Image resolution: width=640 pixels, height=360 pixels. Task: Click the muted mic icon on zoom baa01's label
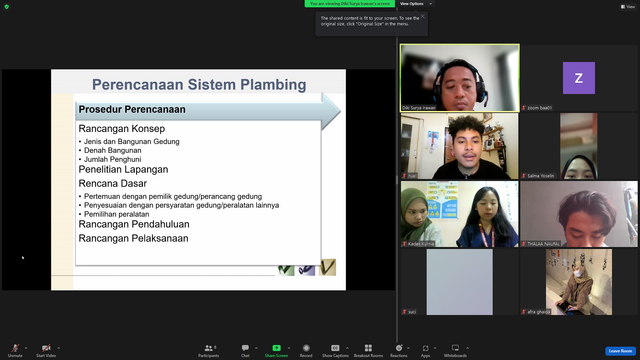[524, 108]
